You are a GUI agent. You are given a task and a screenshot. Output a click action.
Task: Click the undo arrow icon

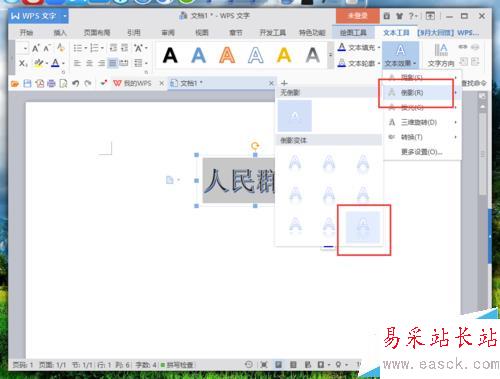[x=76, y=84]
